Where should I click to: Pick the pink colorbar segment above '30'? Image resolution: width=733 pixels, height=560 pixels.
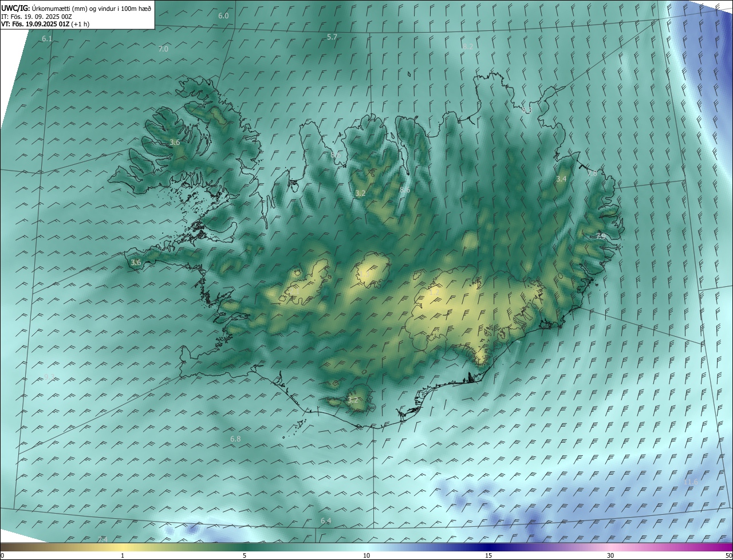click(610, 546)
